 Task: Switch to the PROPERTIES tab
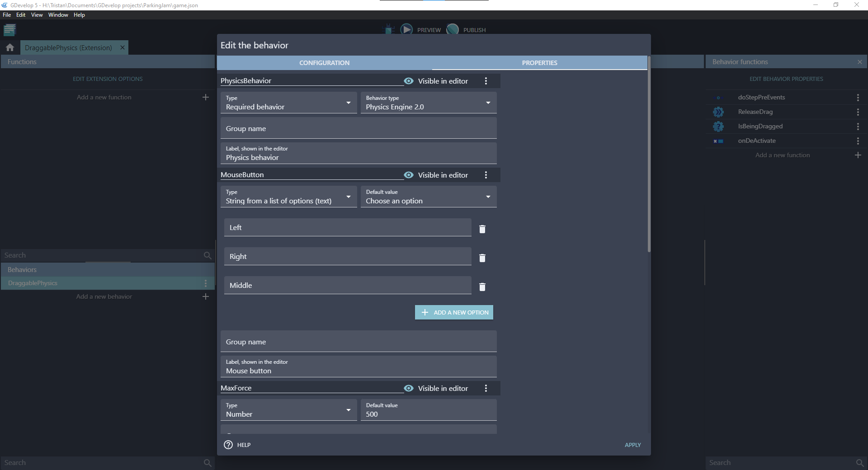[x=539, y=62]
